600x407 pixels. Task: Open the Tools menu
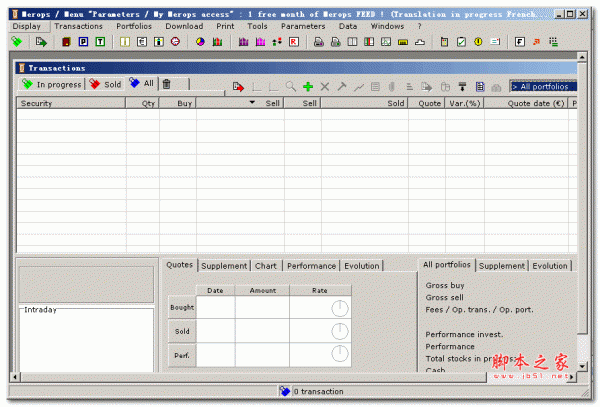(x=257, y=26)
